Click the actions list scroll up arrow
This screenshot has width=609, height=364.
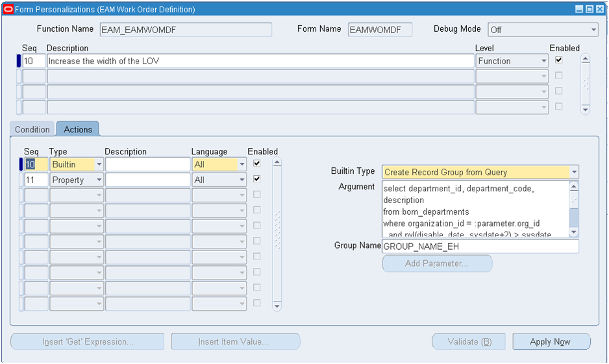click(277, 163)
